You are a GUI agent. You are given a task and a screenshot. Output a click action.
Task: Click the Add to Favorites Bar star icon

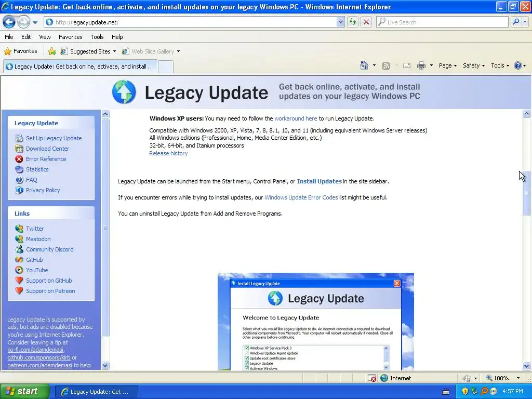tap(52, 51)
